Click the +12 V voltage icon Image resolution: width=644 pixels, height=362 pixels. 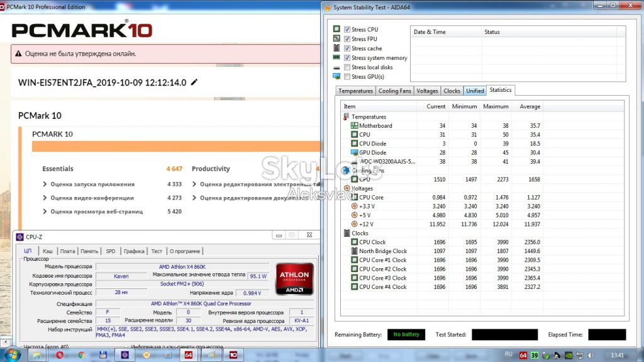(x=354, y=224)
